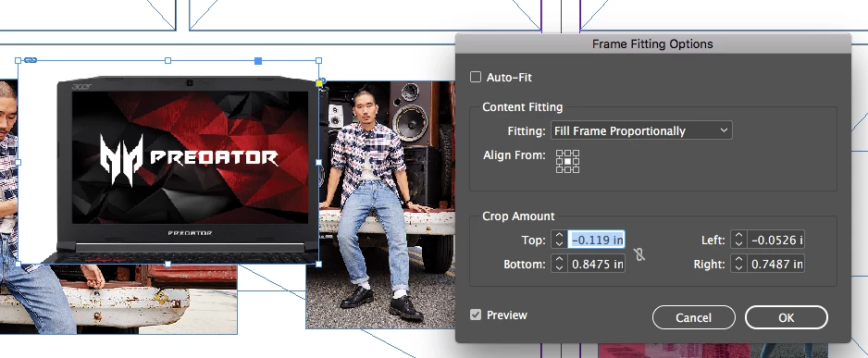Click the unlinked chain icon for crop values
The width and height of the screenshot is (868, 358).
[x=639, y=254]
